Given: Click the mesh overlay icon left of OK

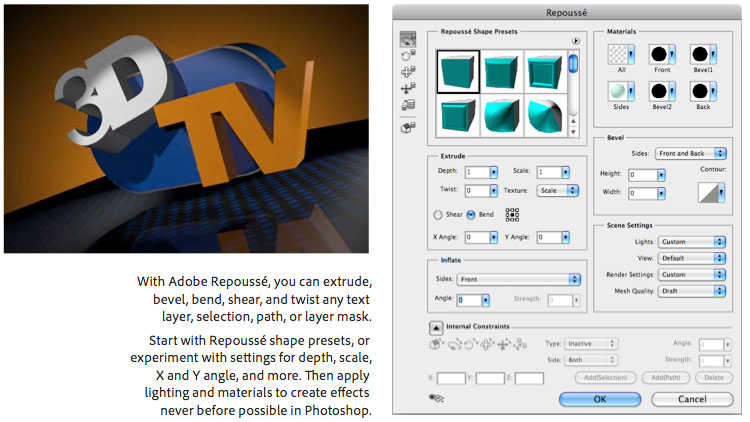Looking at the screenshot, I should point(436,398).
